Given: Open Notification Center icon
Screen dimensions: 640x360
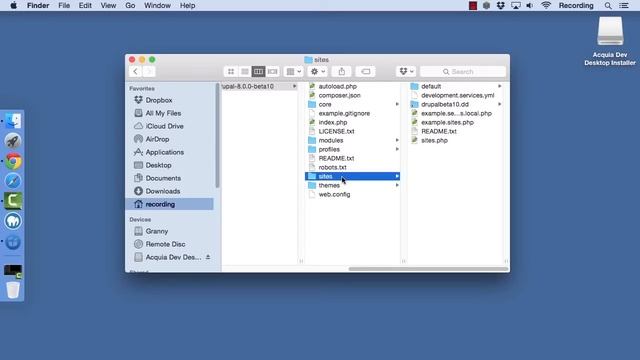Looking at the screenshot, I should pos(624,6).
